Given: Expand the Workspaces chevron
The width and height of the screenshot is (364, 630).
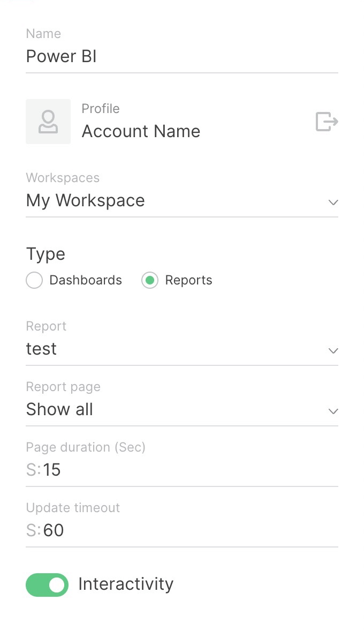Looking at the screenshot, I should tap(333, 202).
